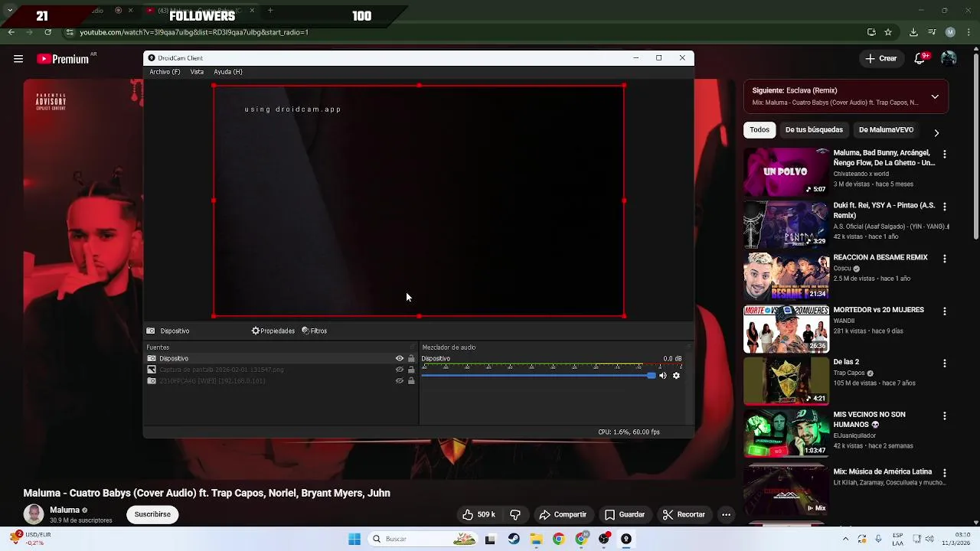Show more filter chips with the arrow

click(936, 132)
